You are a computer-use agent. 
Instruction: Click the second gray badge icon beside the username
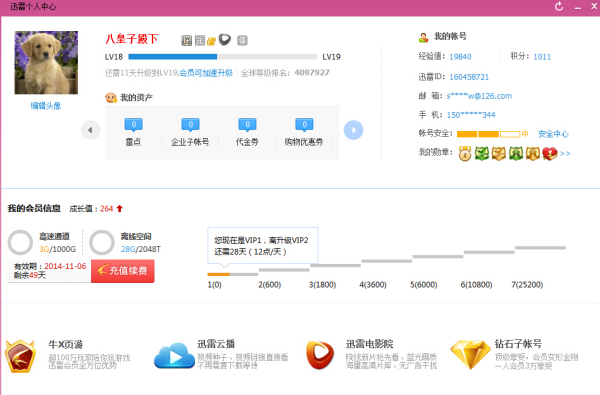coord(200,41)
